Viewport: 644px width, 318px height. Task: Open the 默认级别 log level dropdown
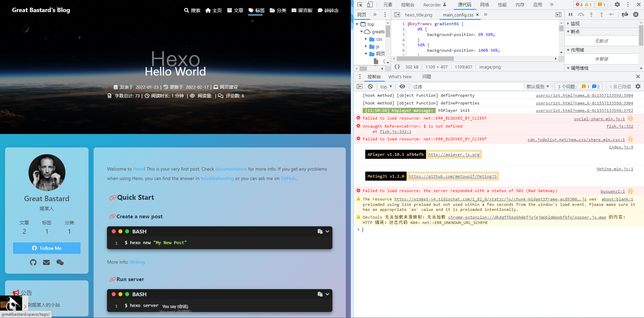(538, 87)
